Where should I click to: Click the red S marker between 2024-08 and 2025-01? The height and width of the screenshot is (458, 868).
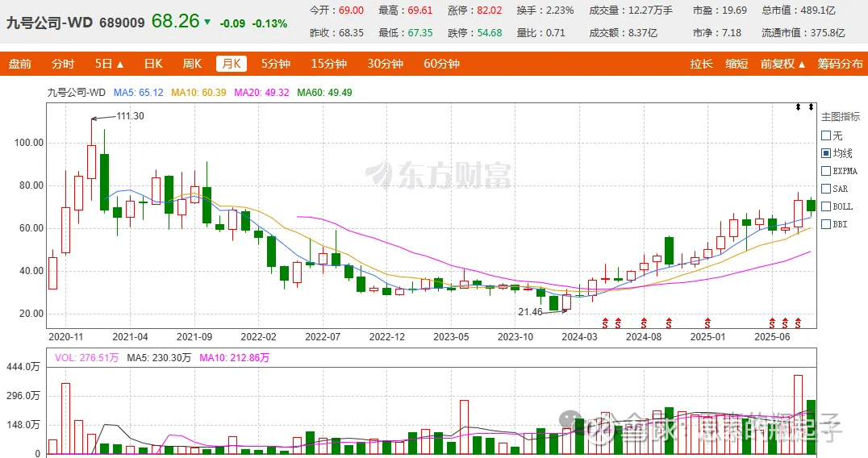[x=669, y=323]
